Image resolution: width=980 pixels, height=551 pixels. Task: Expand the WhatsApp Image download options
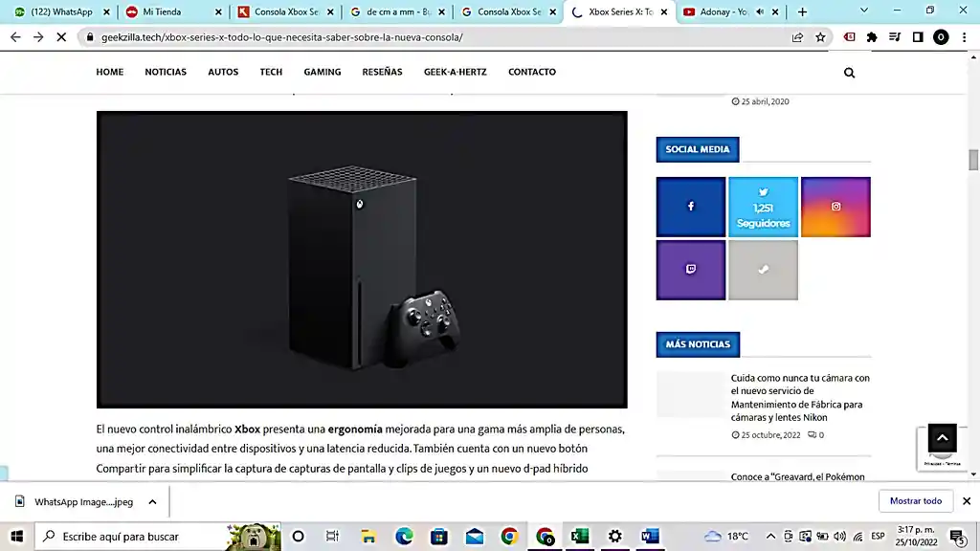(151, 501)
